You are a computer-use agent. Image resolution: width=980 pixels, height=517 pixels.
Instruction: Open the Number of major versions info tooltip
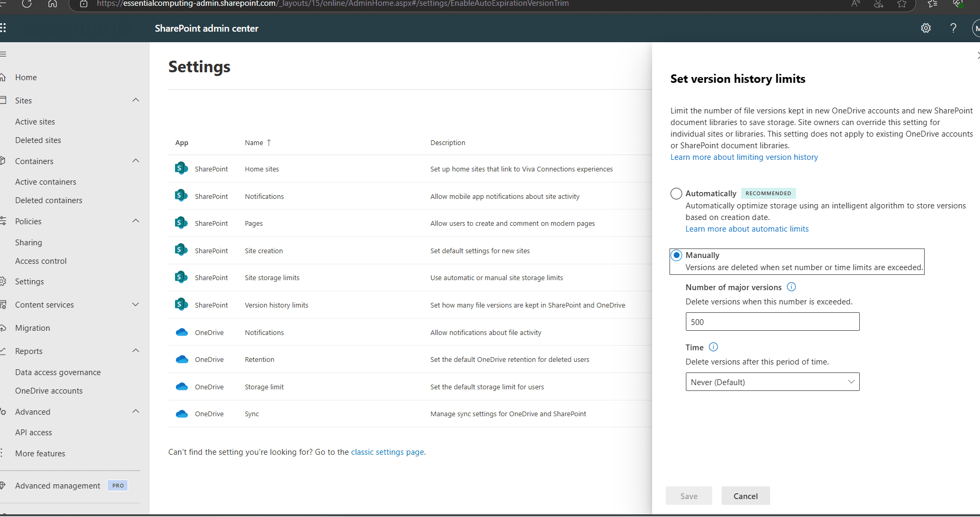click(791, 287)
